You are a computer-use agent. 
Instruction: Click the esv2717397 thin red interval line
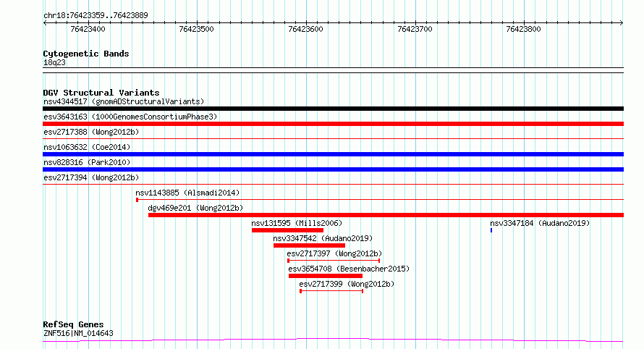coord(334,261)
